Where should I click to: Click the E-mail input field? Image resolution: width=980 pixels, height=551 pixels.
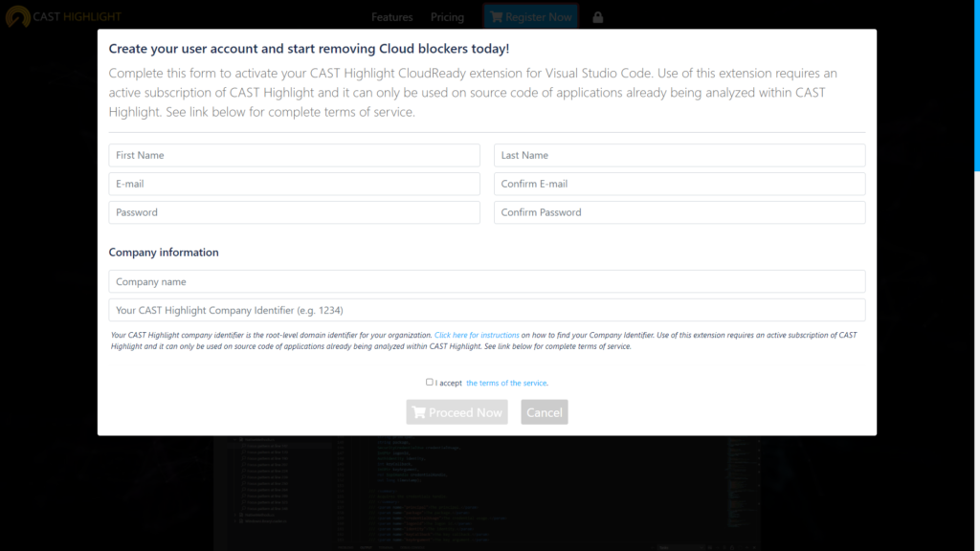tap(293, 184)
